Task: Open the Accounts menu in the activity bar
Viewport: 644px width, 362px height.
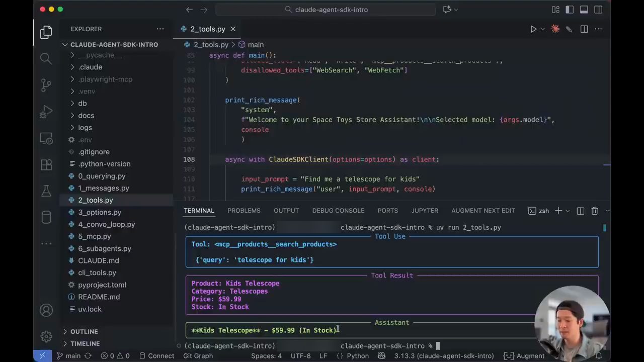Action: pos(46,310)
